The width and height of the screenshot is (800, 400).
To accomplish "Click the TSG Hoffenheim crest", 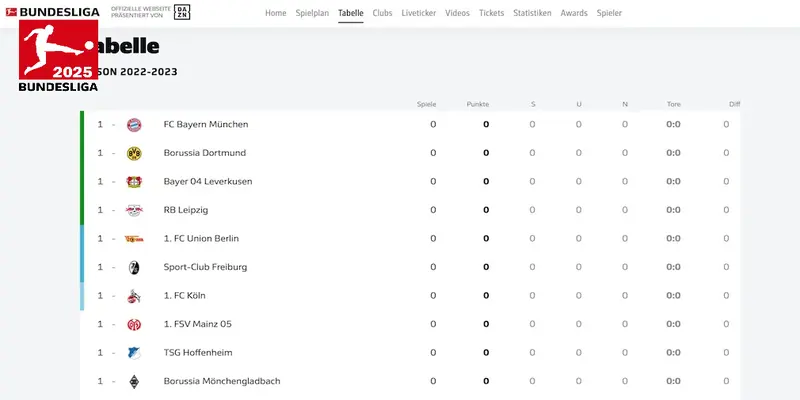I will point(134,353).
